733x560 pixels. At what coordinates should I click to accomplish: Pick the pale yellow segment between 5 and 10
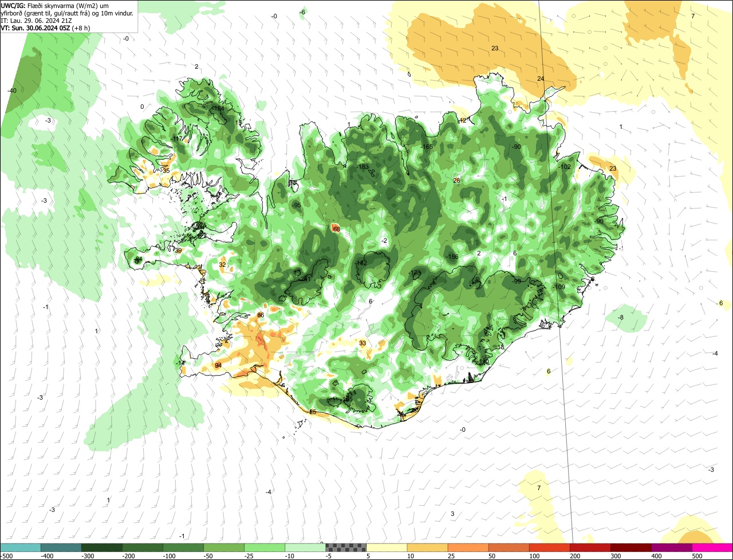387,547
